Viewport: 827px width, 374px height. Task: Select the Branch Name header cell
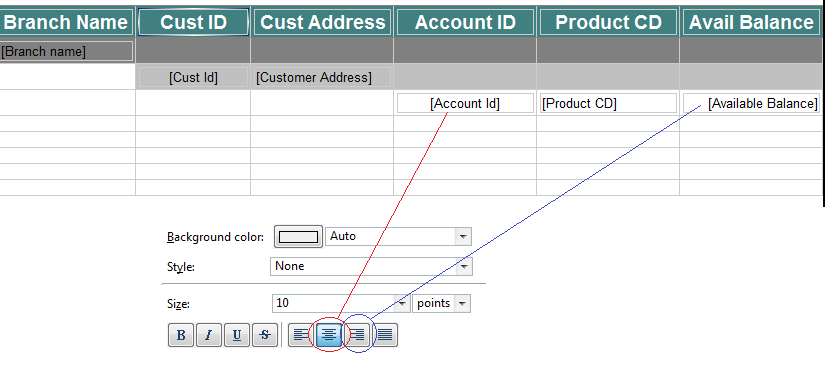[66, 22]
